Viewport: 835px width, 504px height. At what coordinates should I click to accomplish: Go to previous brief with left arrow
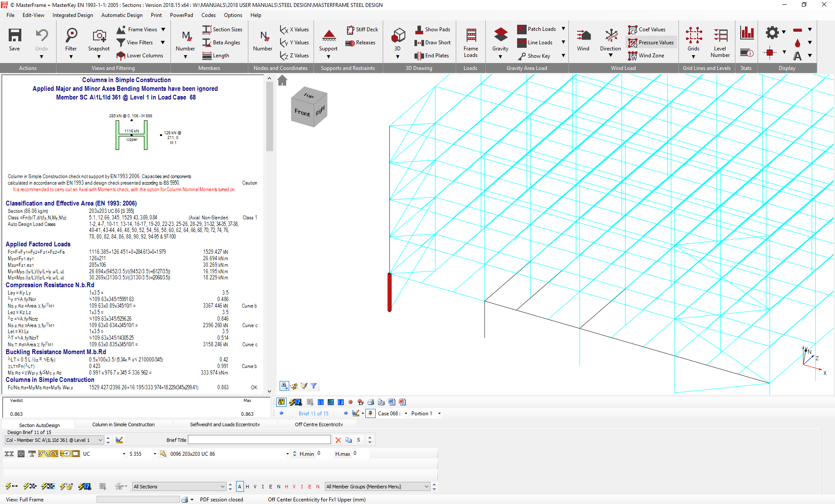click(x=281, y=413)
